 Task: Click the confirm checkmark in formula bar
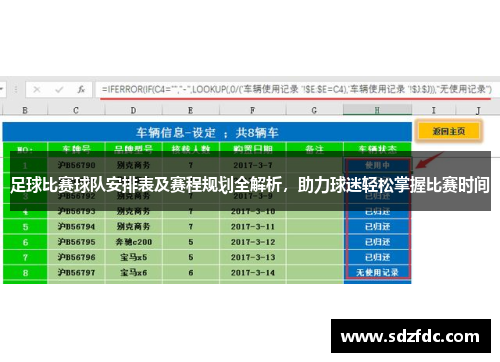(x=59, y=89)
